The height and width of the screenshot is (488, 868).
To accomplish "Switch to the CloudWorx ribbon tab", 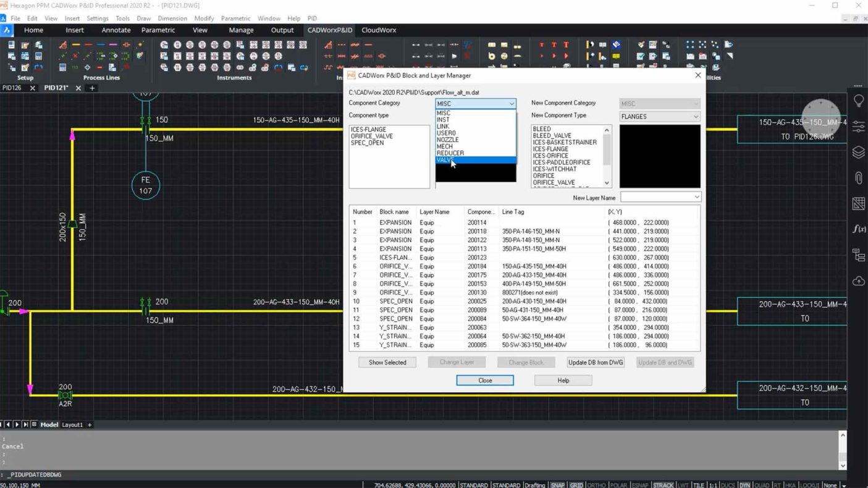I will click(x=379, y=30).
